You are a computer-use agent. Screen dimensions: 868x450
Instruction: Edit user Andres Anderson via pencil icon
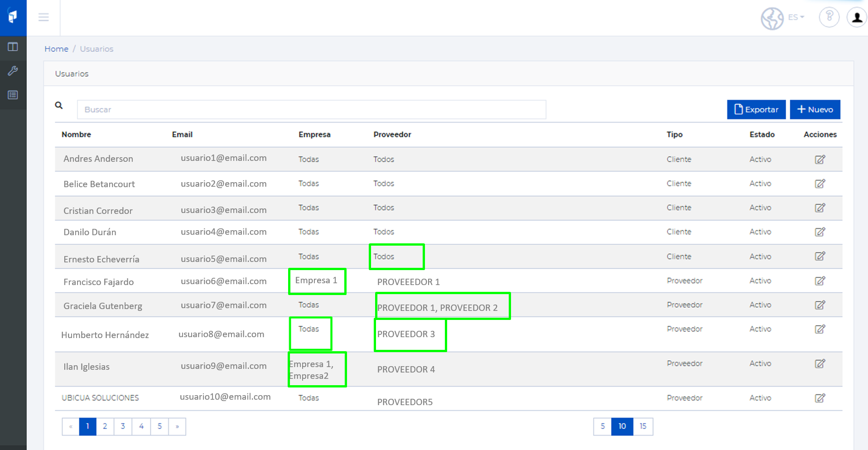(820, 160)
